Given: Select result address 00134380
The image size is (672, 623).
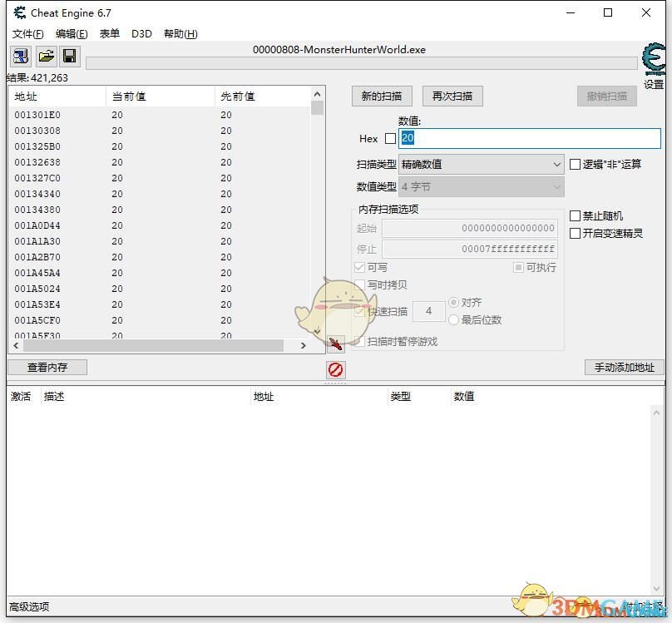Looking at the screenshot, I should click(x=37, y=210).
